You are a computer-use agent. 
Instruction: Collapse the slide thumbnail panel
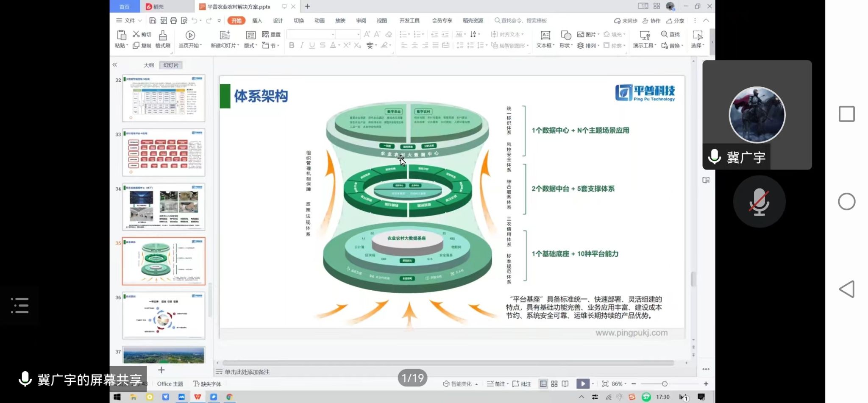(115, 65)
